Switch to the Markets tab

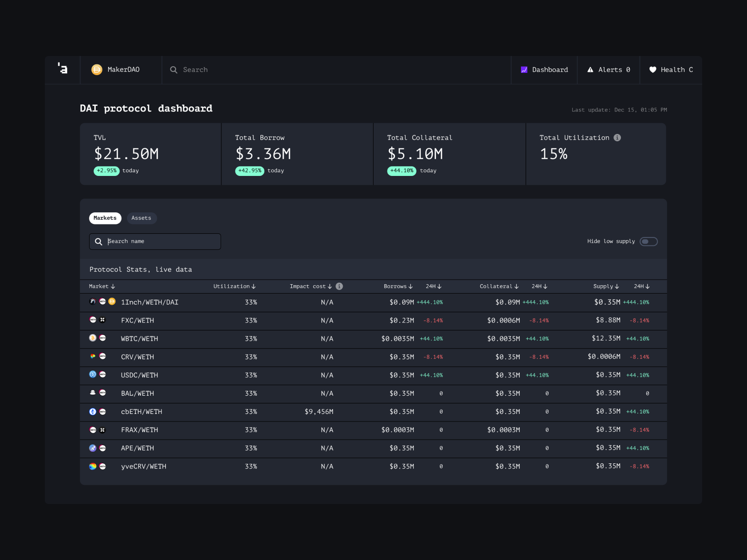[105, 218]
